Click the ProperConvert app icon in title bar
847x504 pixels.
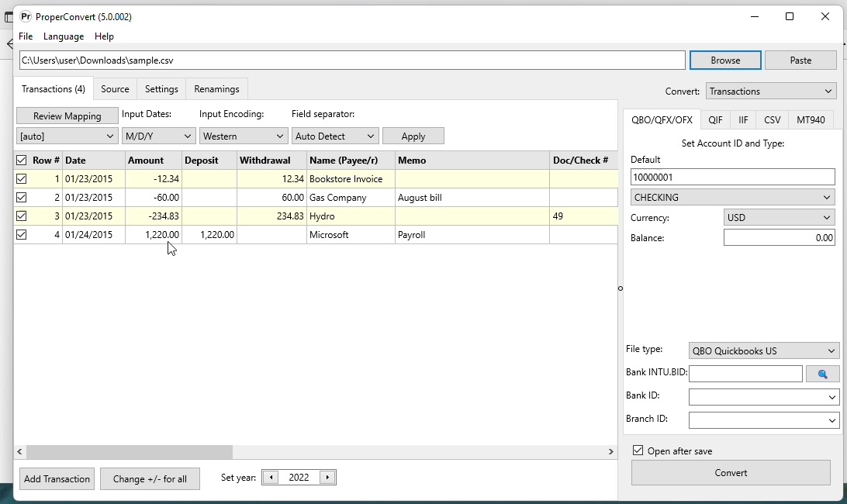tap(26, 17)
